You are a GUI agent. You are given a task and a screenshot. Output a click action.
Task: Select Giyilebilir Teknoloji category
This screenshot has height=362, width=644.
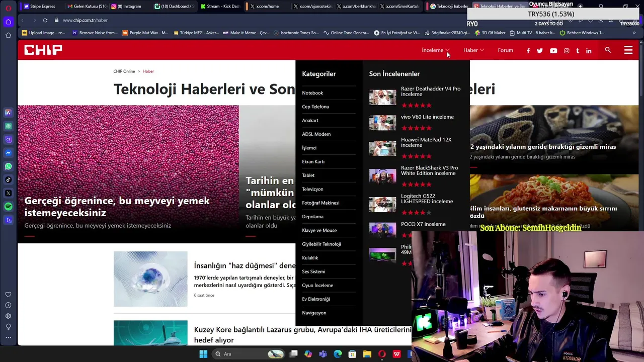[x=321, y=244]
